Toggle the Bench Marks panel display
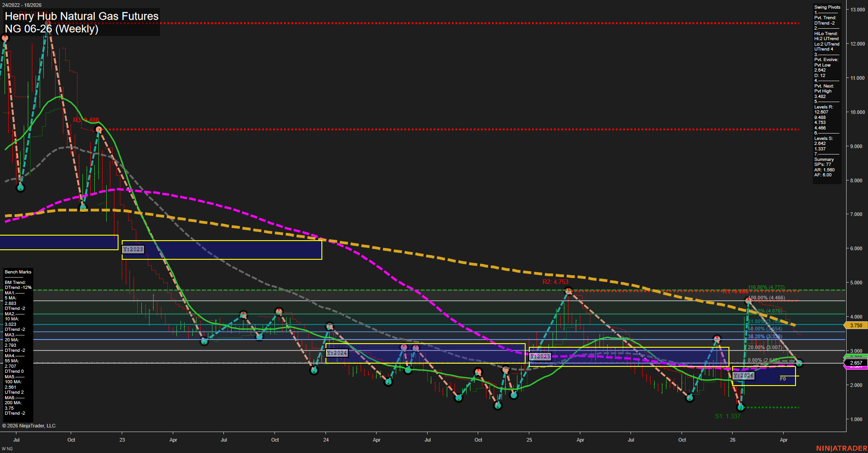Viewport: 868px width, 453px height. point(17,272)
